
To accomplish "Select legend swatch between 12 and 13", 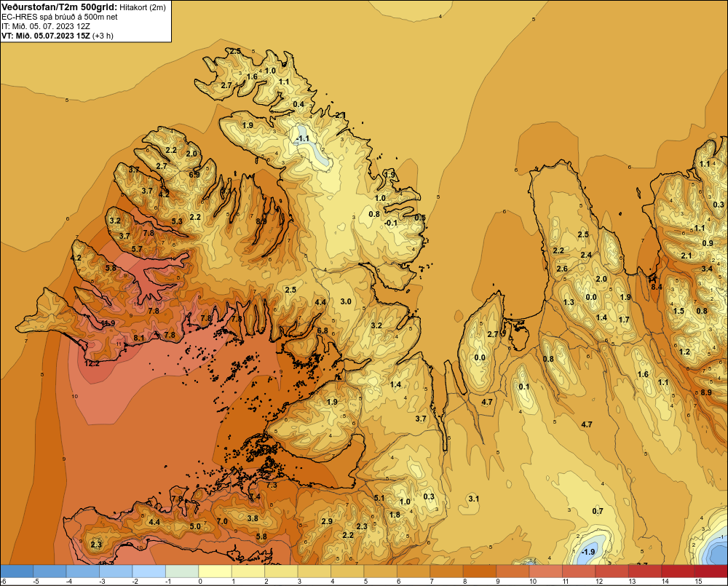I will pos(612,571).
